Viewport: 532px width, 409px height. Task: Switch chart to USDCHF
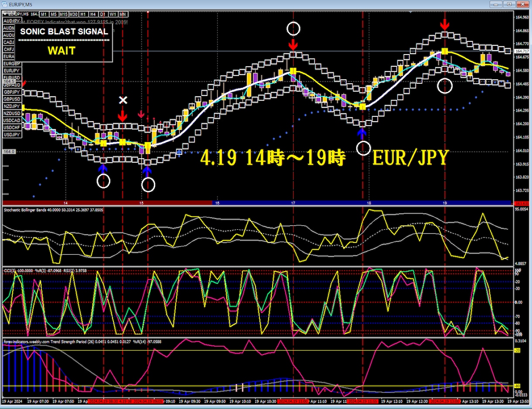pos(12,128)
